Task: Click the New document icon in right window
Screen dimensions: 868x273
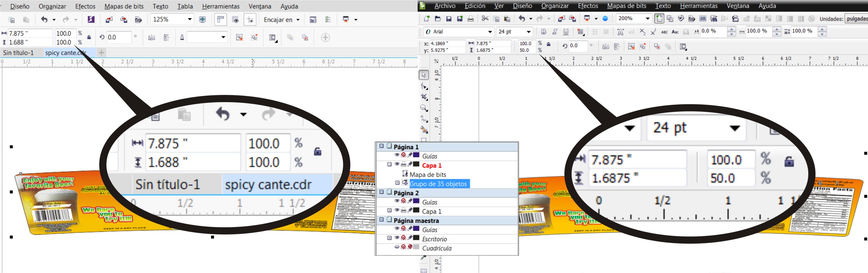Action: tap(427, 18)
